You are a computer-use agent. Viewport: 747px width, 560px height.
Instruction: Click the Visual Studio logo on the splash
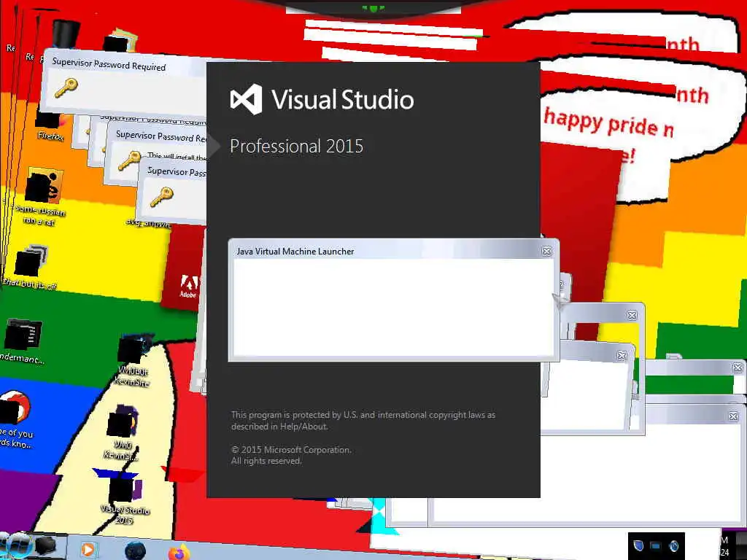[x=247, y=99]
